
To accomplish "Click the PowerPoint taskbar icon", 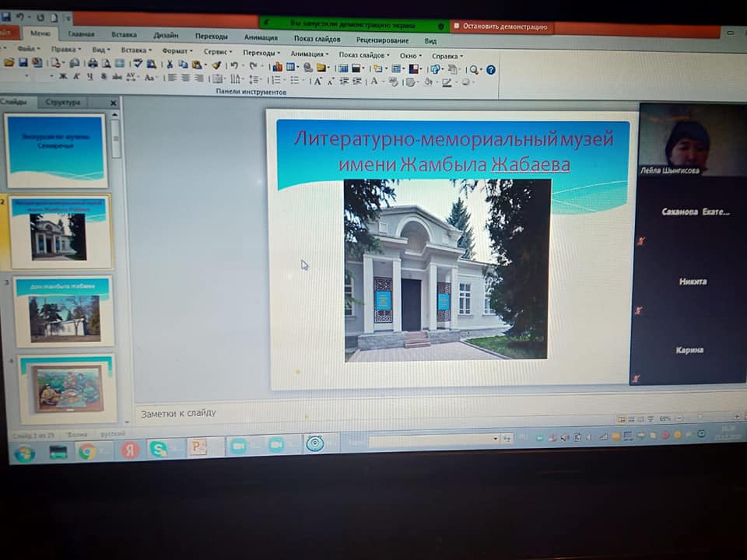I will click(x=198, y=447).
